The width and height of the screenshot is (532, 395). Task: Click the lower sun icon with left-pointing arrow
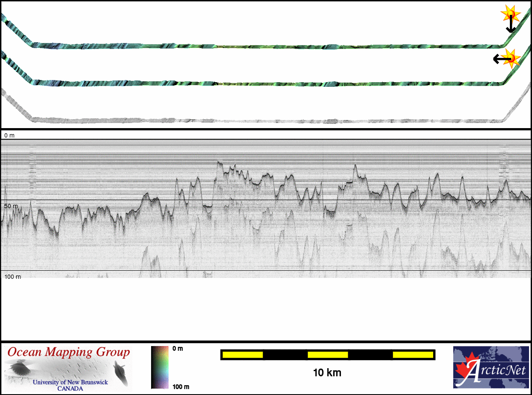coord(512,57)
